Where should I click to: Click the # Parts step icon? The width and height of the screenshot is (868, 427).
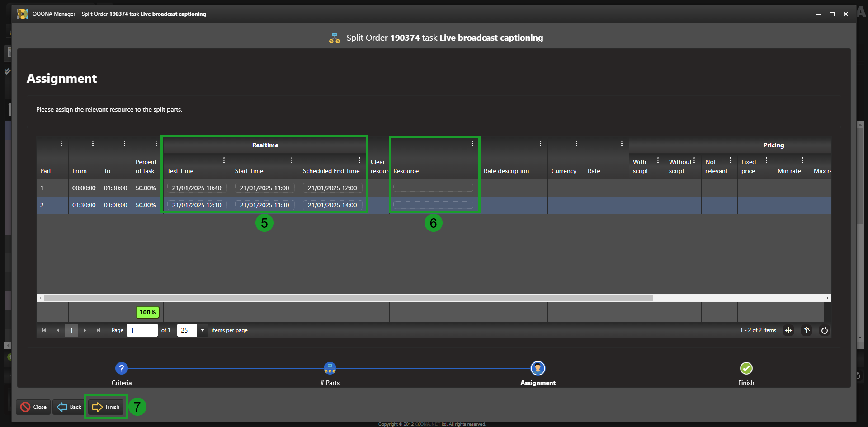330,368
